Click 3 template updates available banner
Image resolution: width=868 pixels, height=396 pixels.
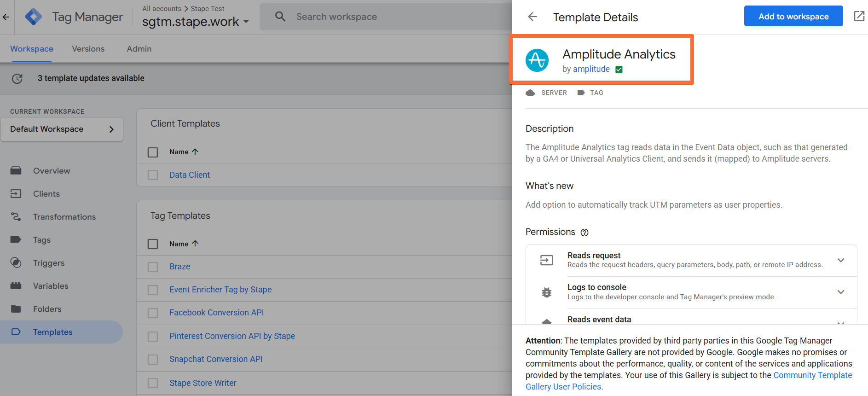(91, 78)
